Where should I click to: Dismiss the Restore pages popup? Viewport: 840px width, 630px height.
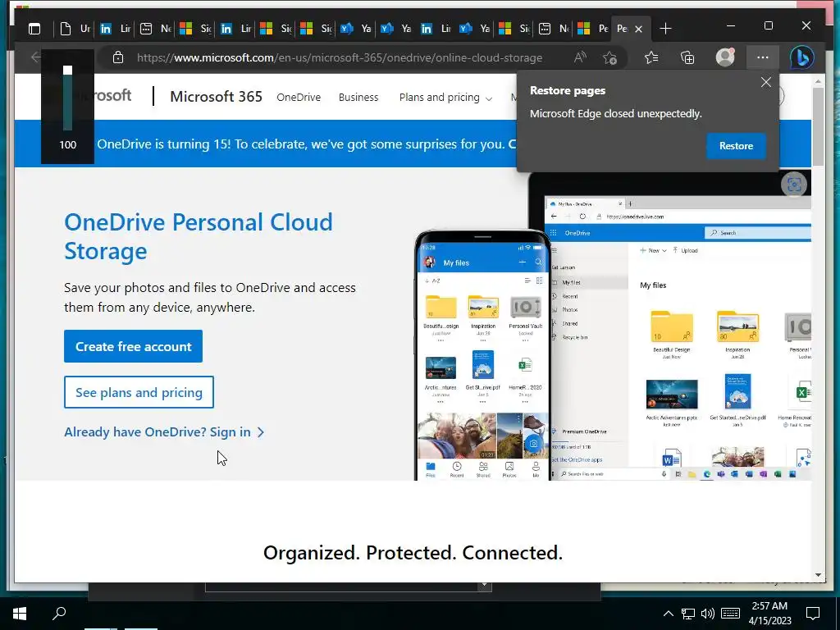[x=766, y=82]
